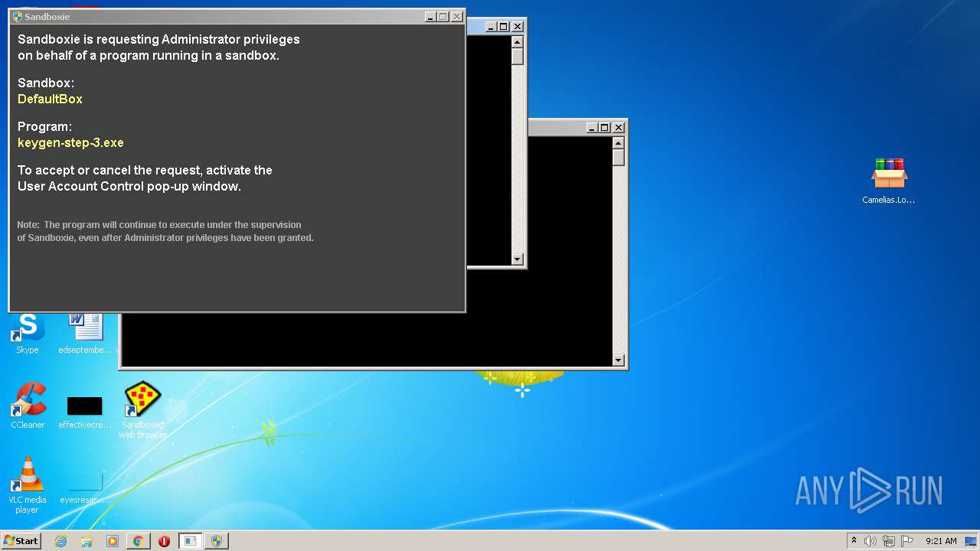Open the network tray icon
Screen dimensions: 980x551
[x=889, y=541]
